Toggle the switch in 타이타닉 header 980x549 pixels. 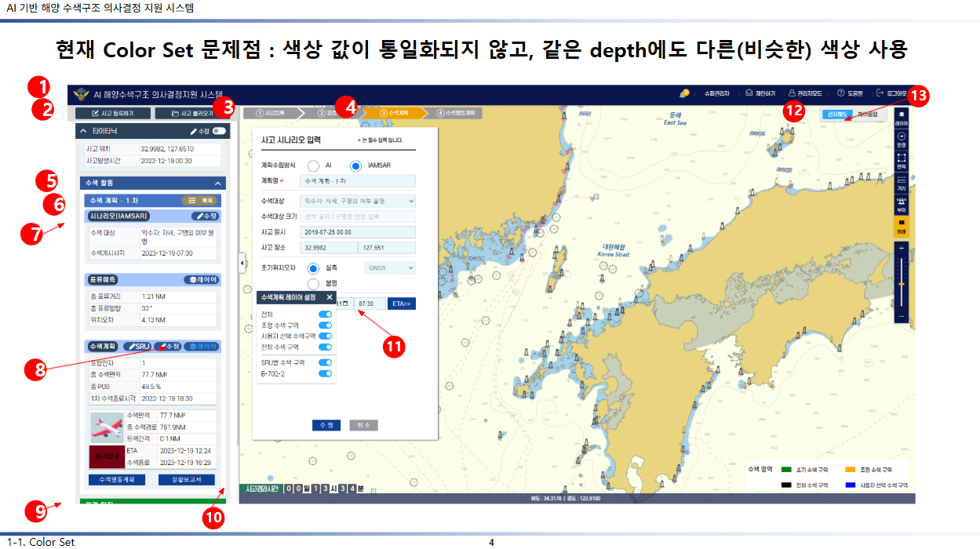220,131
